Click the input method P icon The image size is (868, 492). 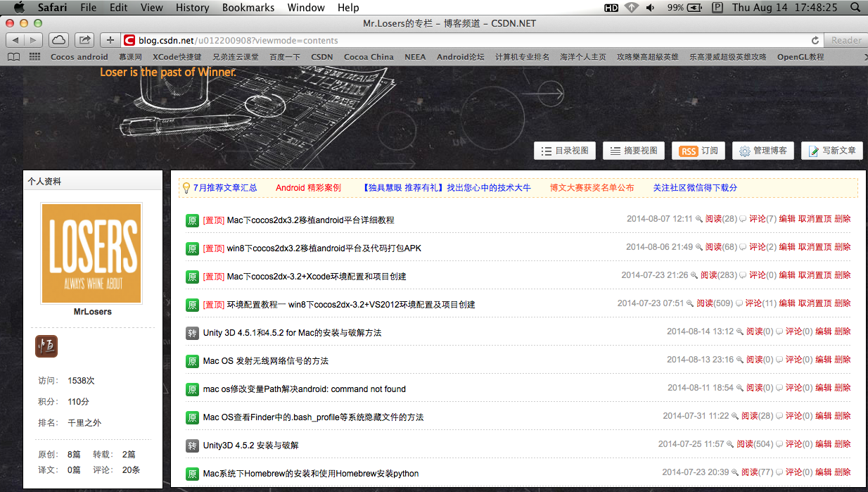[x=717, y=8]
